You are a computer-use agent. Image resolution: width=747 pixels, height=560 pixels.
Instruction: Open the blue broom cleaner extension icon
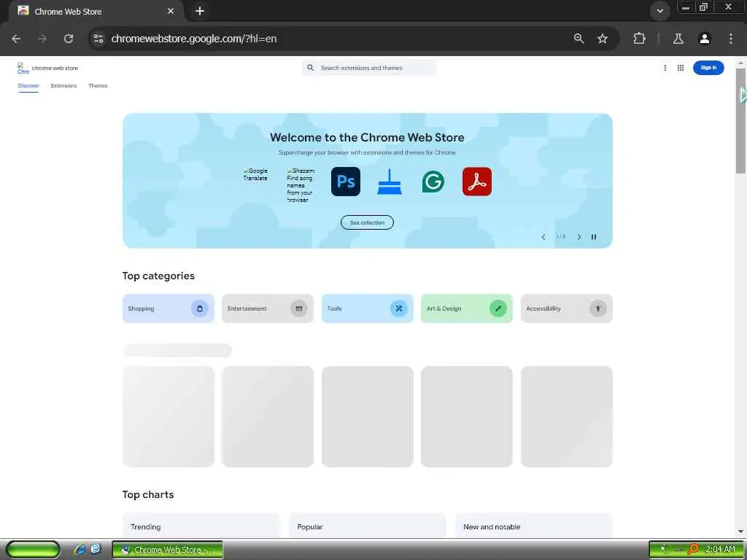pos(390,182)
